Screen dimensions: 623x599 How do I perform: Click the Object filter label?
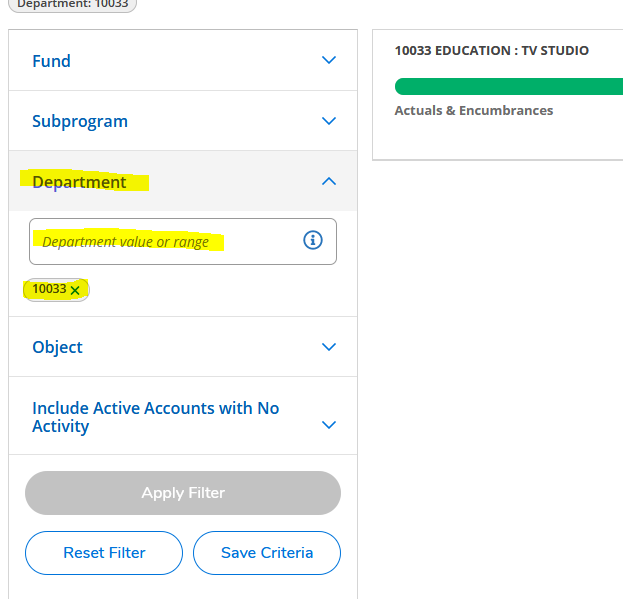pyautogui.click(x=58, y=347)
